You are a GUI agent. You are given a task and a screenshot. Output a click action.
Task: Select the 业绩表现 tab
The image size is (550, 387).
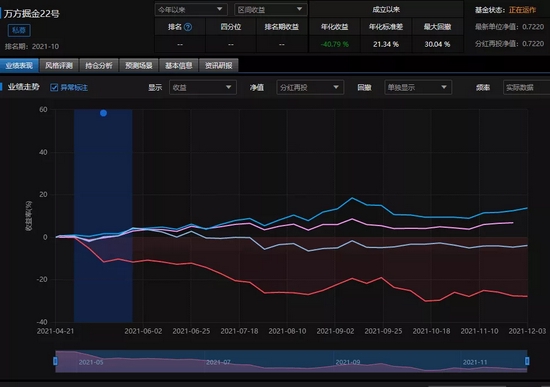click(x=19, y=66)
